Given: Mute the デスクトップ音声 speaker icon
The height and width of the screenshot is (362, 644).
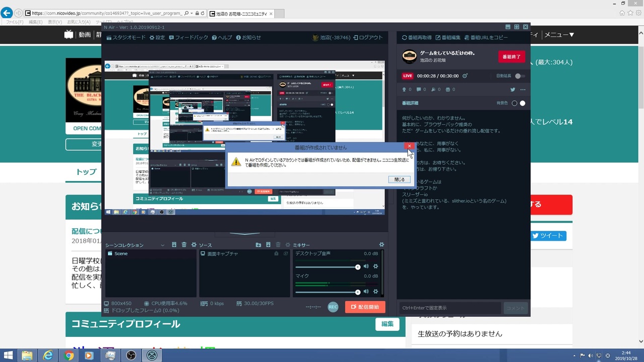Looking at the screenshot, I should 366,266.
